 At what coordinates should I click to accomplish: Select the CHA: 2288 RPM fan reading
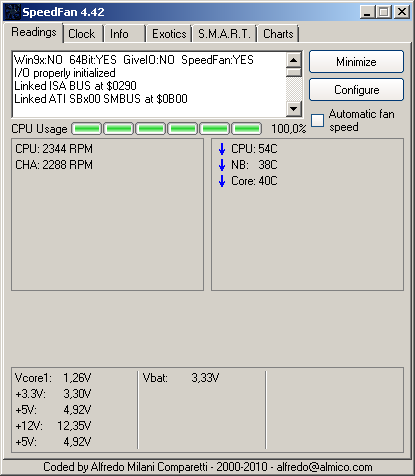pyautogui.click(x=54, y=165)
